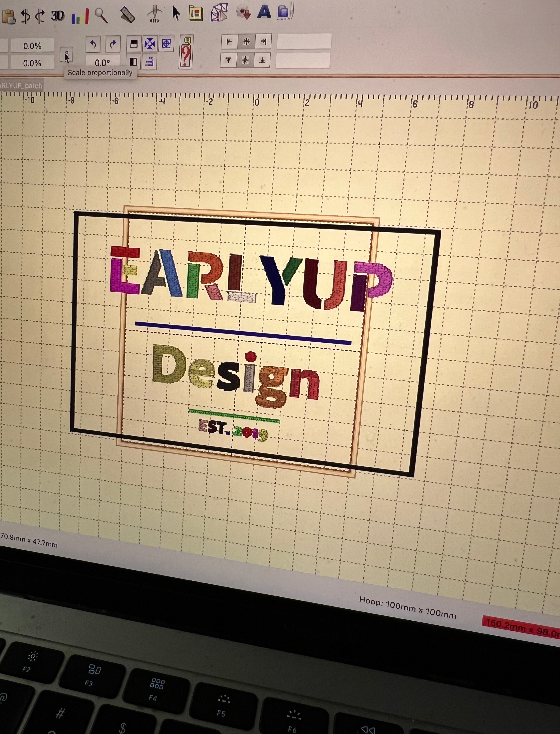Click the vertical half-black split square icon
This screenshot has width=560, height=734.
133,62
